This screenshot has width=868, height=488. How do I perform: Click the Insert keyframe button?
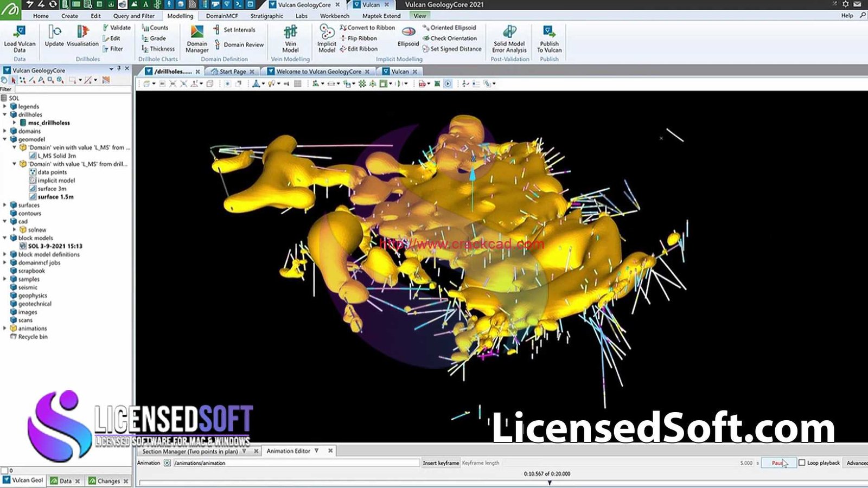click(x=441, y=463)
